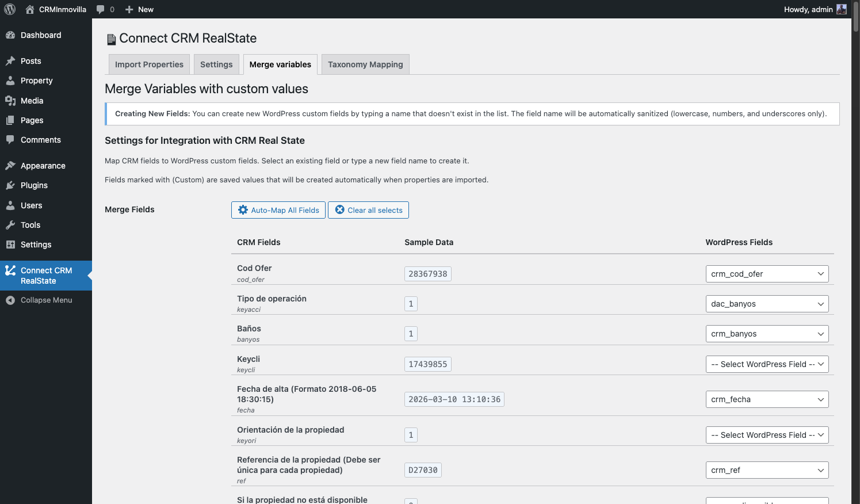
Task: Open the Keycli WordPress field selector
Action: pos(767,364)
